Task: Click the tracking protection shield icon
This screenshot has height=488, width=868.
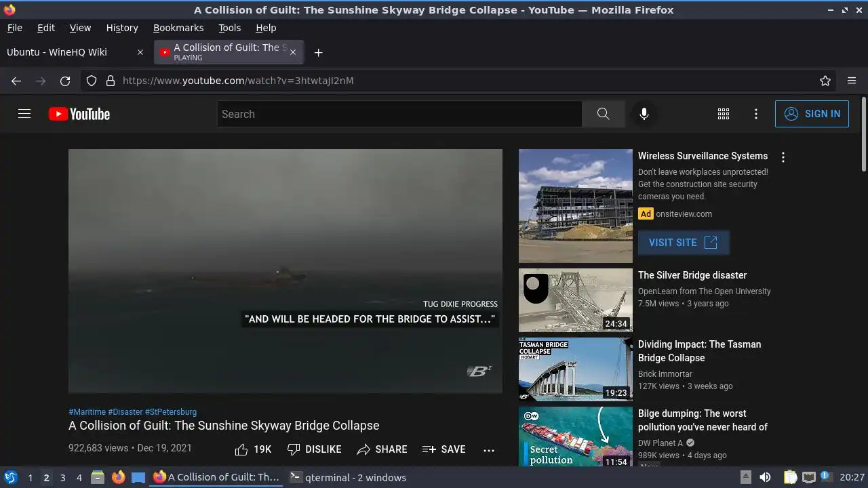Action: click(x=92, y=81)
